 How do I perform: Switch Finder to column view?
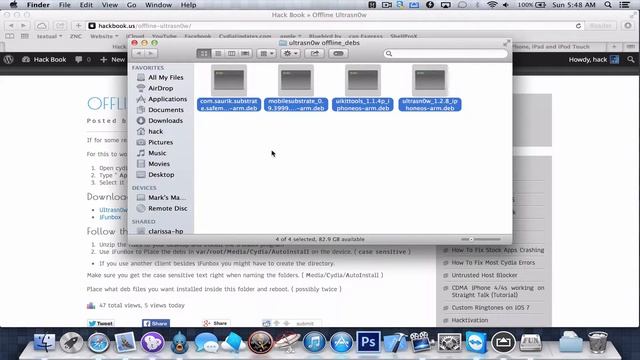coord(231,53)
